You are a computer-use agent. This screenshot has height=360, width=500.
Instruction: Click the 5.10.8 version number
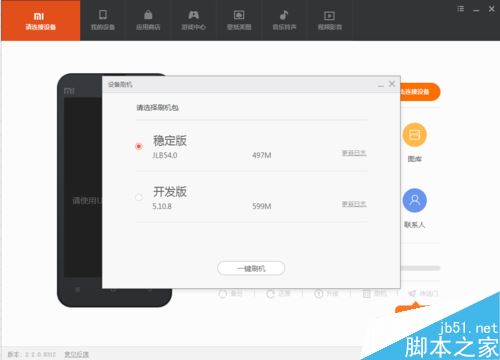pyautogui.click(x=162, y=206)
